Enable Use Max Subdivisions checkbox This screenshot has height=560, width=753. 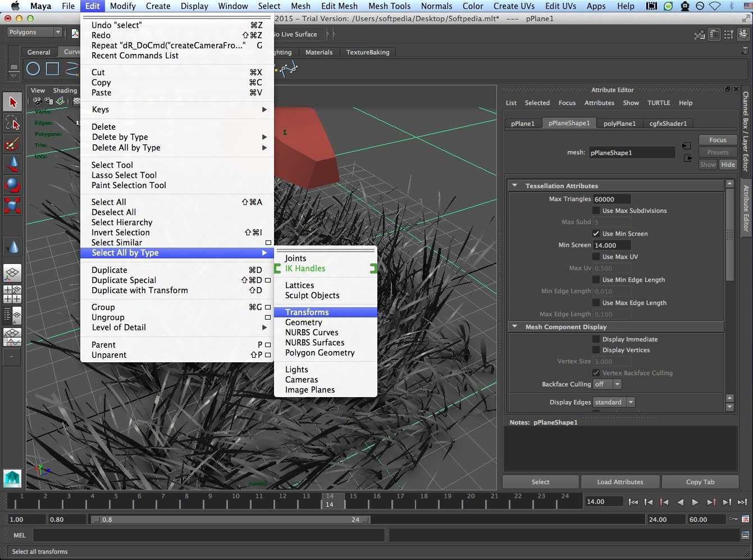pyautogui.click(x=596, y=211)
